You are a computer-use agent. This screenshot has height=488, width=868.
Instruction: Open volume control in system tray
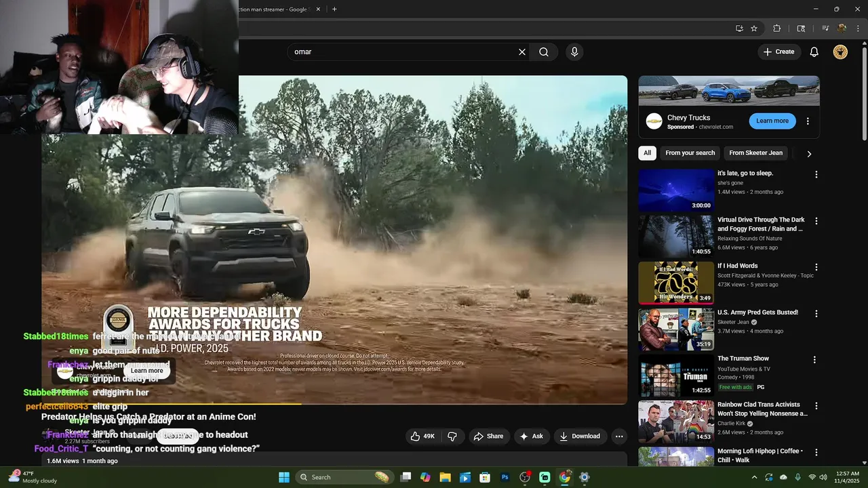point(823,477)
